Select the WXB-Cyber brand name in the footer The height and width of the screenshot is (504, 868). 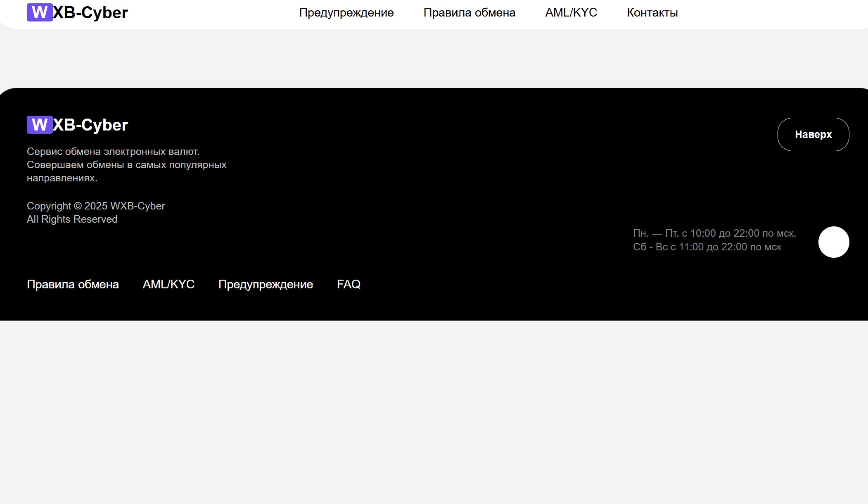90,125
